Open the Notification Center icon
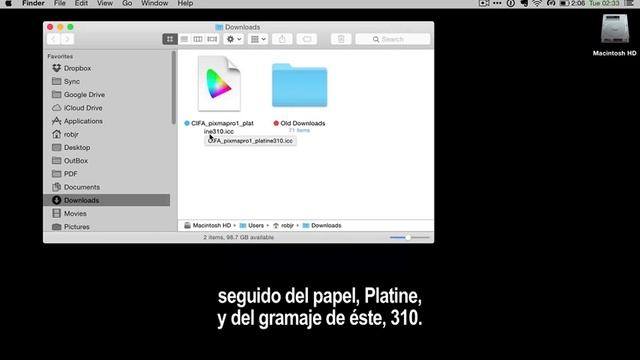640x360 pixels. pos(629,3)
